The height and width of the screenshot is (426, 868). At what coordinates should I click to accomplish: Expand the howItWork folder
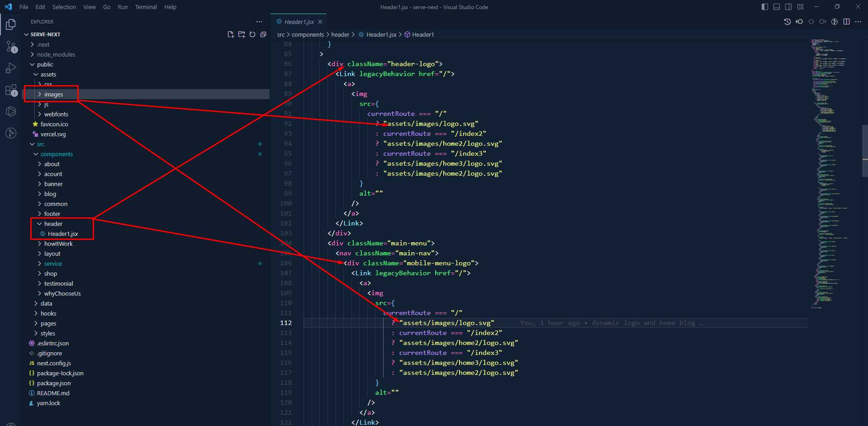pyautogui.click(x=146, y=244)
